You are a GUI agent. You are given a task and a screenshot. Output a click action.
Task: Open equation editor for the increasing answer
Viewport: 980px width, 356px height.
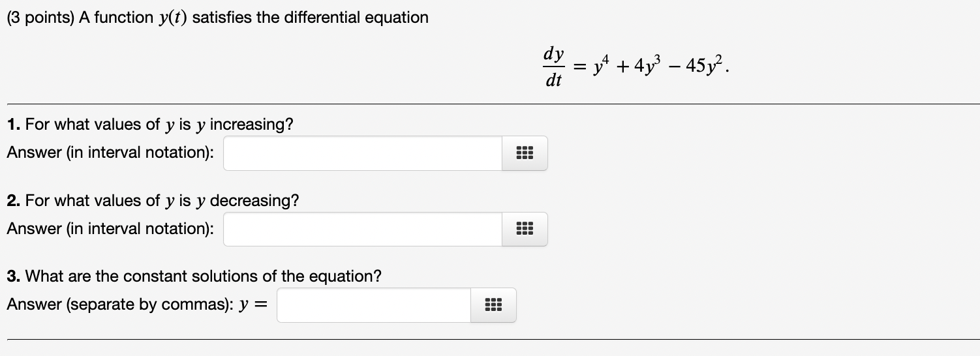pyautogui.click(x=525, y=153)
